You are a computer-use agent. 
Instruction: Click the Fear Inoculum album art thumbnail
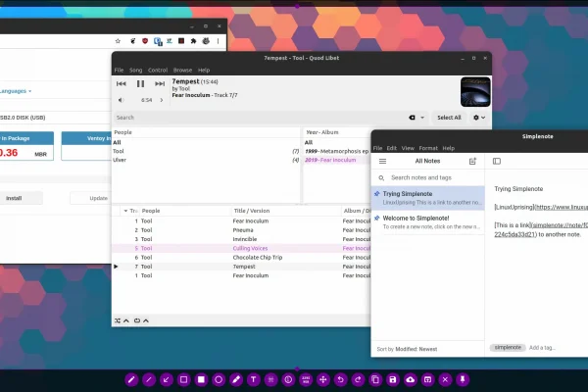click(475, 92)
